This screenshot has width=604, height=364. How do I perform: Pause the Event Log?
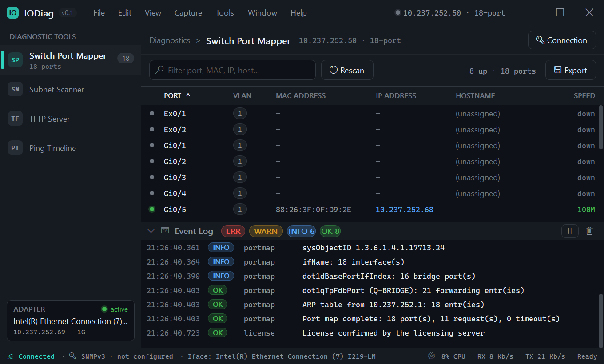570,231
